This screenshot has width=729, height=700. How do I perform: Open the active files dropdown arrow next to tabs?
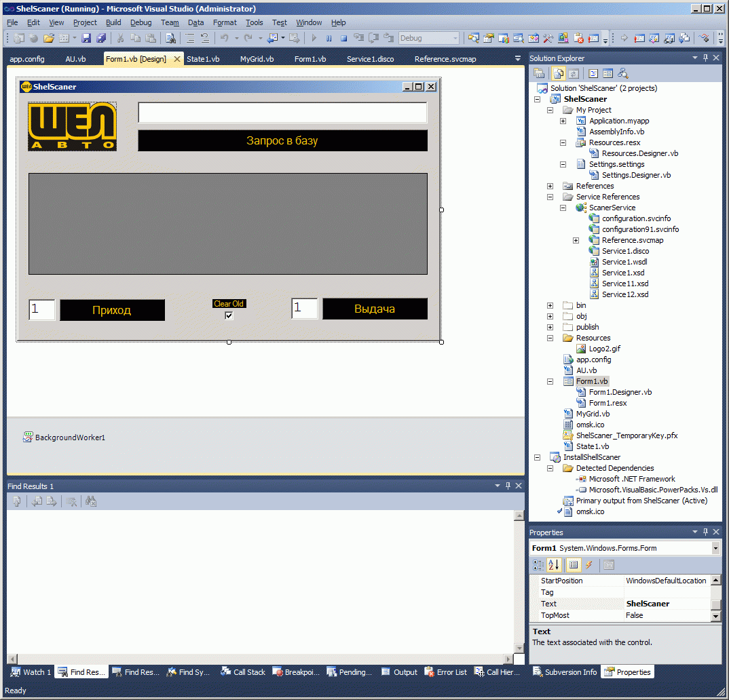(517, 58)
